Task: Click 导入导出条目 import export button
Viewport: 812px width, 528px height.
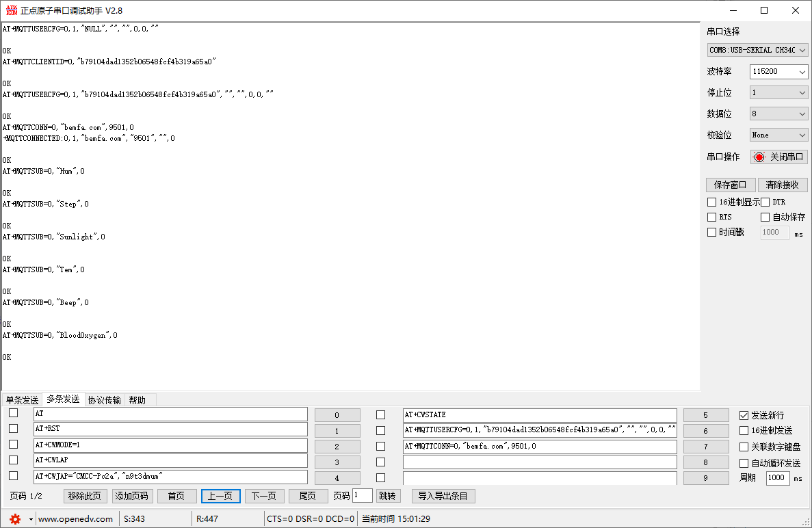Action: tap(443, 496)
